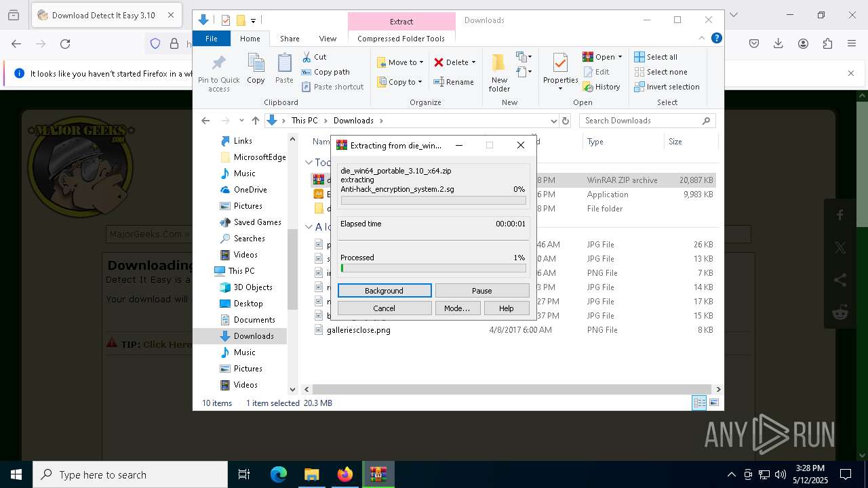Select 3D Objects in navigation pane

253,287
